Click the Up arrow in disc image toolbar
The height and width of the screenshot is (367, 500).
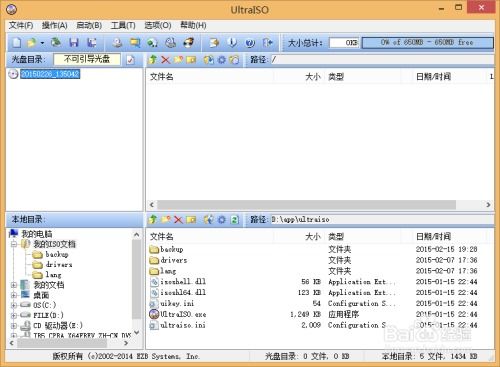pos(153,60)
